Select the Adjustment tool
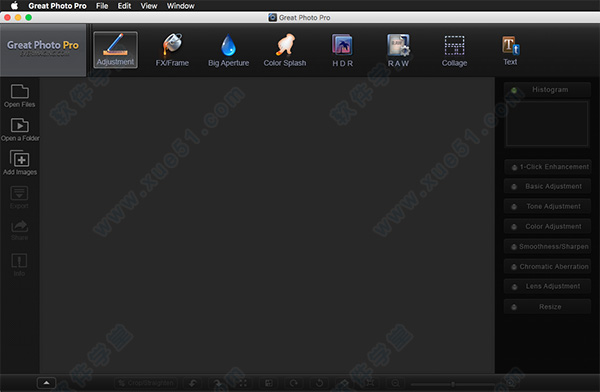The width and height of the screenshot is (600, 392). 115,50
